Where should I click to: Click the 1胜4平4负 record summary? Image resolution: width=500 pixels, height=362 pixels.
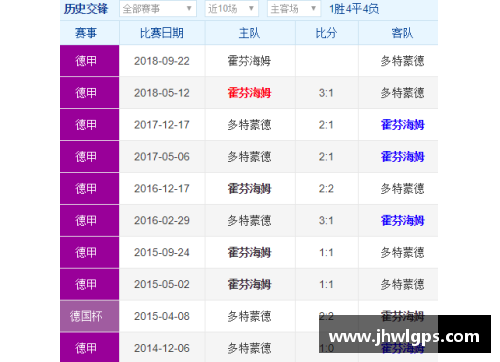[354, 9]
